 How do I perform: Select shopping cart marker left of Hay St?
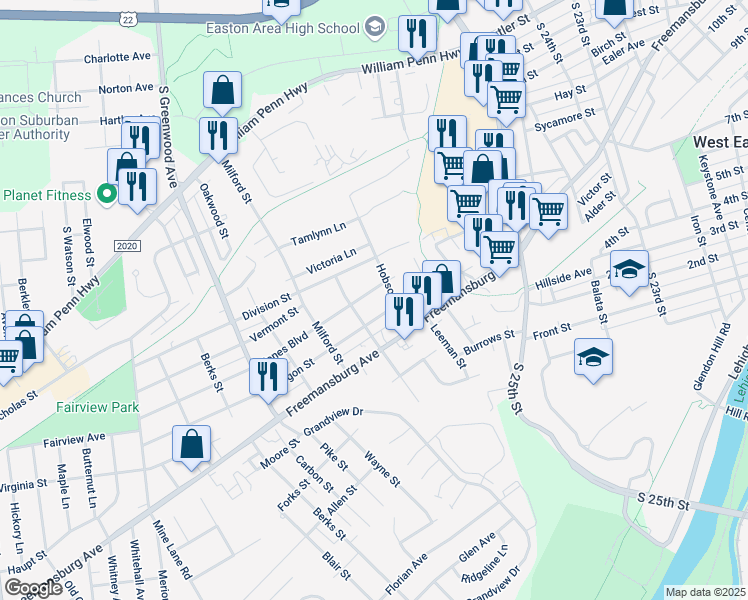[x=507, y=103]
